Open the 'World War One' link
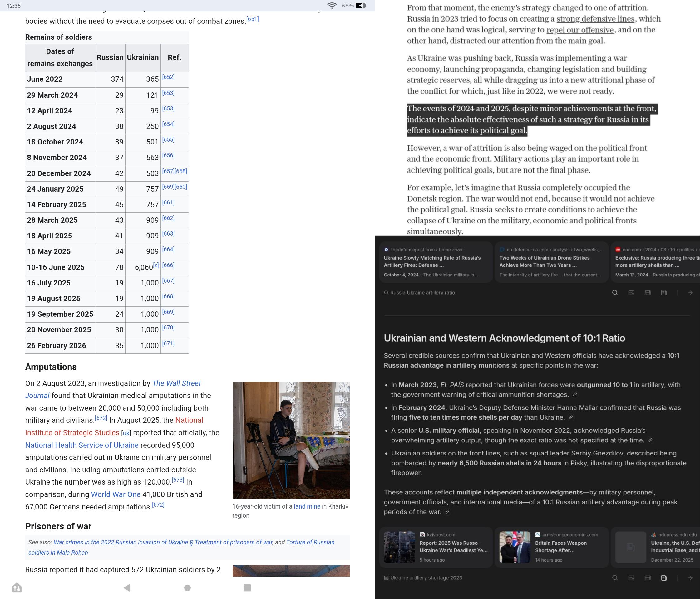This screenshot has height=599, width=700. click(116, 494)
